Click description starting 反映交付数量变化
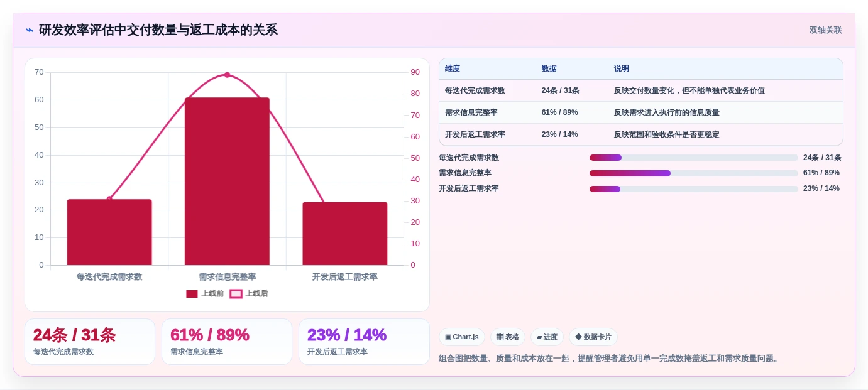 689,90
